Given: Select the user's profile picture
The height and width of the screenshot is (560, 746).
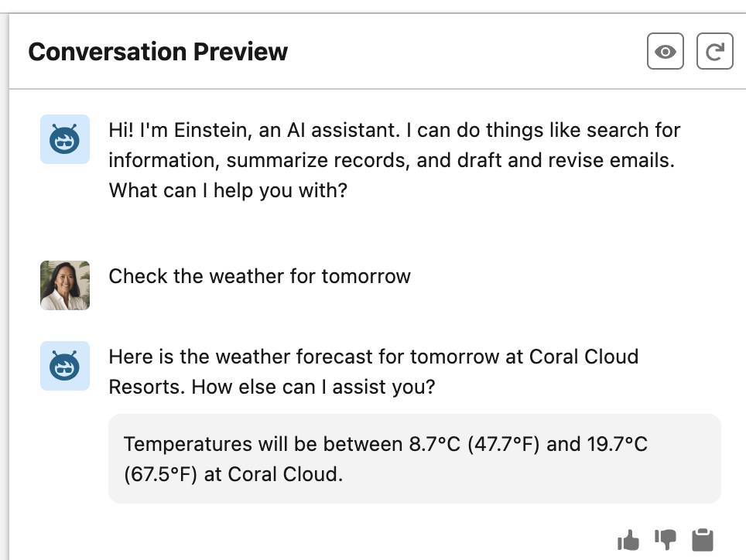Looking at the screenshot, I should click(x=64, y=285).
